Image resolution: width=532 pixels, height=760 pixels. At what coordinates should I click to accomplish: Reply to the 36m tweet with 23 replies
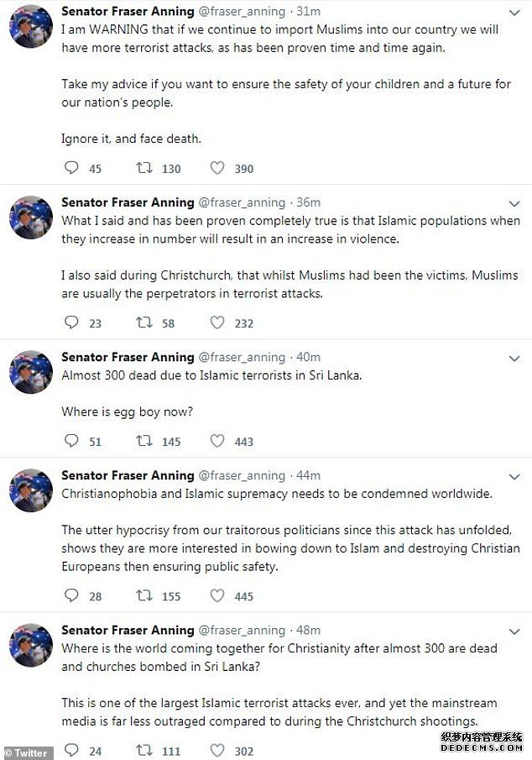[x=71, y=322]
